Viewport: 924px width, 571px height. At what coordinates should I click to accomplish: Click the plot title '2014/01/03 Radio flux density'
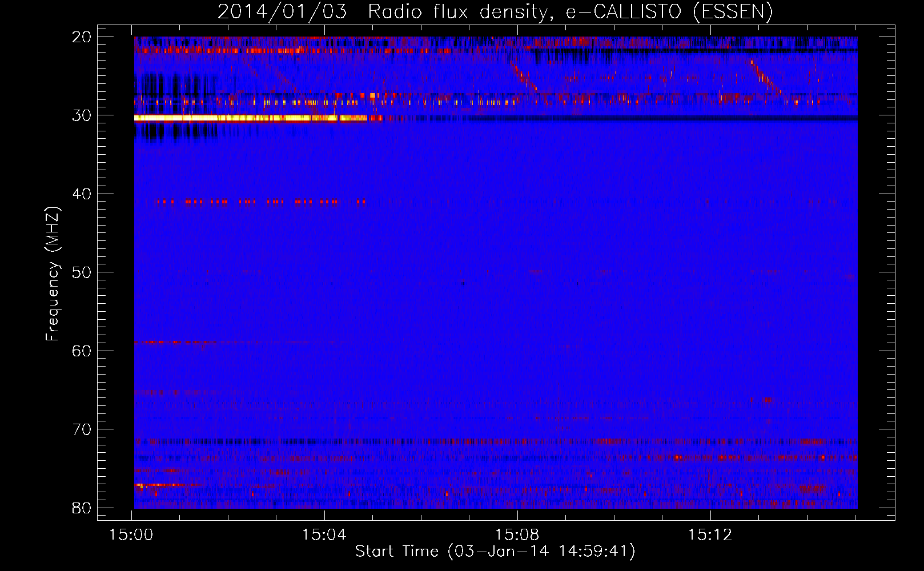click(495, 12)
